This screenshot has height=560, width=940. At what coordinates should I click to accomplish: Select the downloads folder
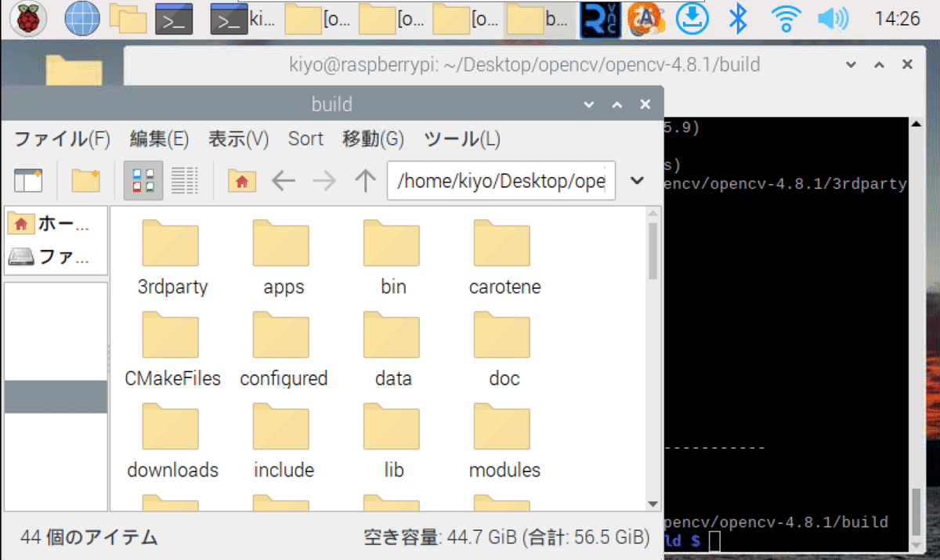(172, 441)
